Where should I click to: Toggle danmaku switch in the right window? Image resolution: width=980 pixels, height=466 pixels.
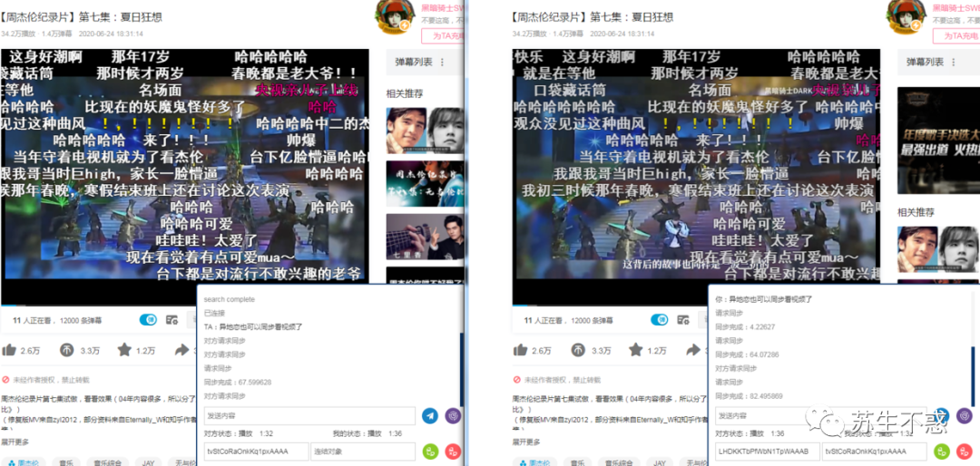tap(660, 320)
